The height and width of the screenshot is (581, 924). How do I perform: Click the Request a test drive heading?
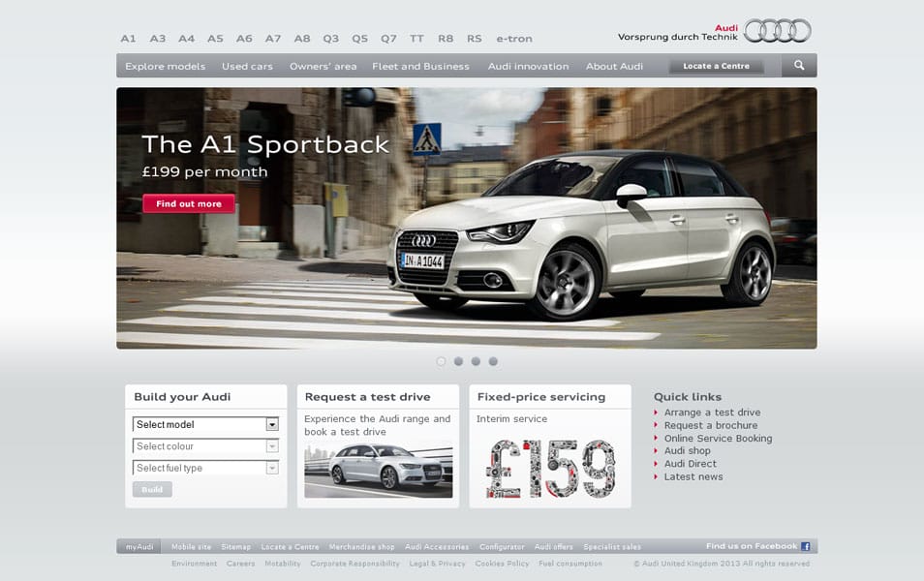pos(367,397)
